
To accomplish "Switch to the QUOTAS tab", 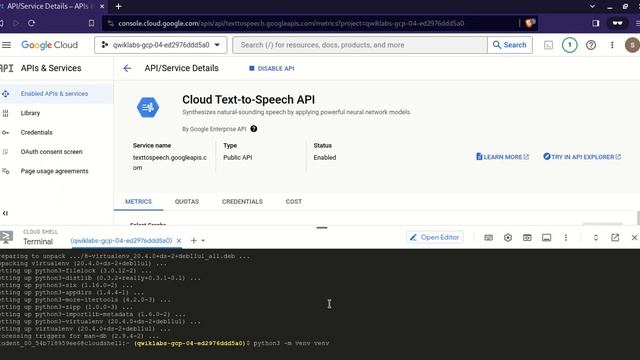I will 187,202.
